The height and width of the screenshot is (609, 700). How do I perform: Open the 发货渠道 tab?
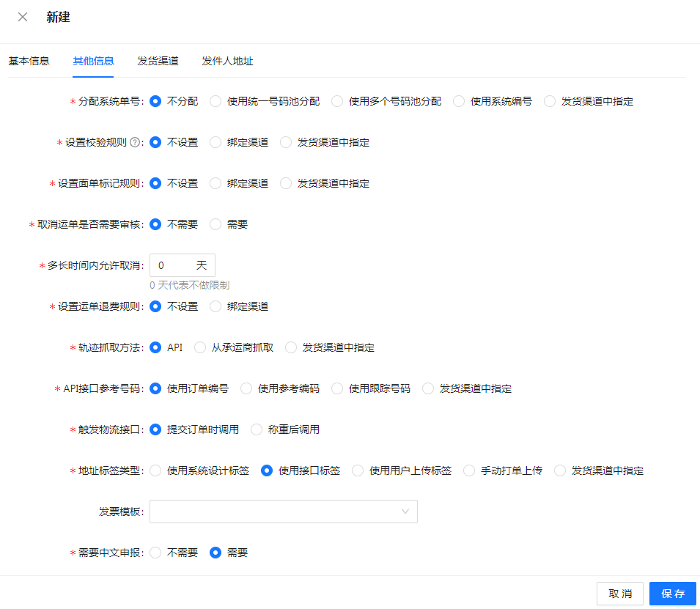tap(158, 61)
